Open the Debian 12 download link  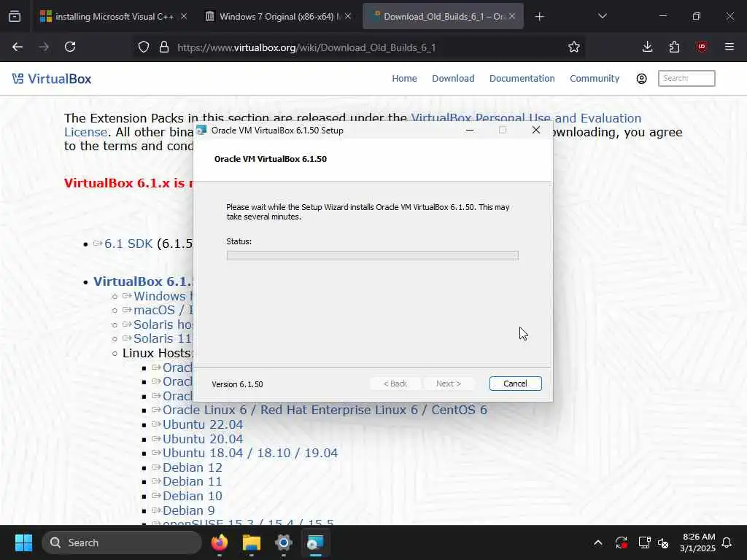pyautogui.click(x=193, y=467)
